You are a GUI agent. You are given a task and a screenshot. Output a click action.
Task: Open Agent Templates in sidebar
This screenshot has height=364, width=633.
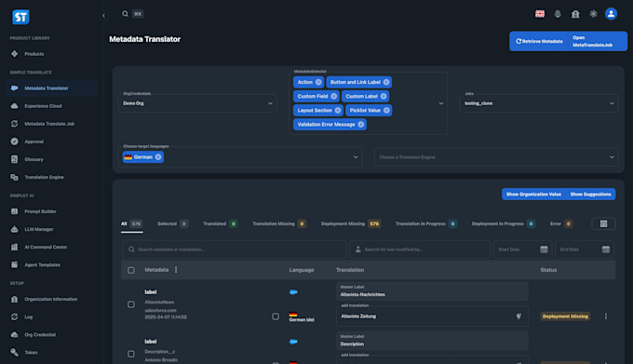51,264
